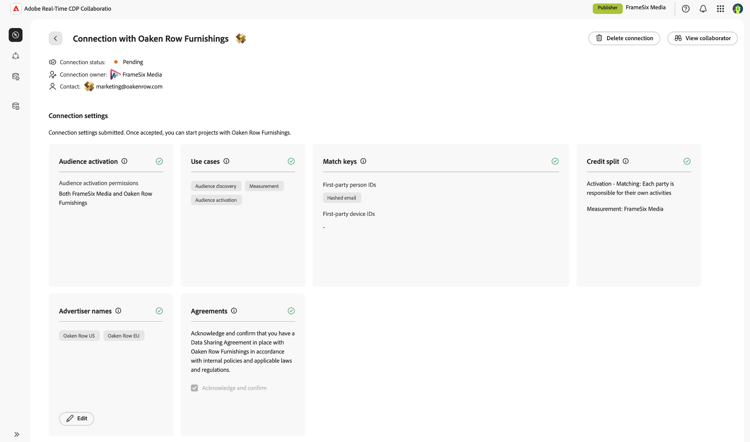Click the FrameSix Media owner logo
This screenshot has height=442, width=750.
pos(115,75)
